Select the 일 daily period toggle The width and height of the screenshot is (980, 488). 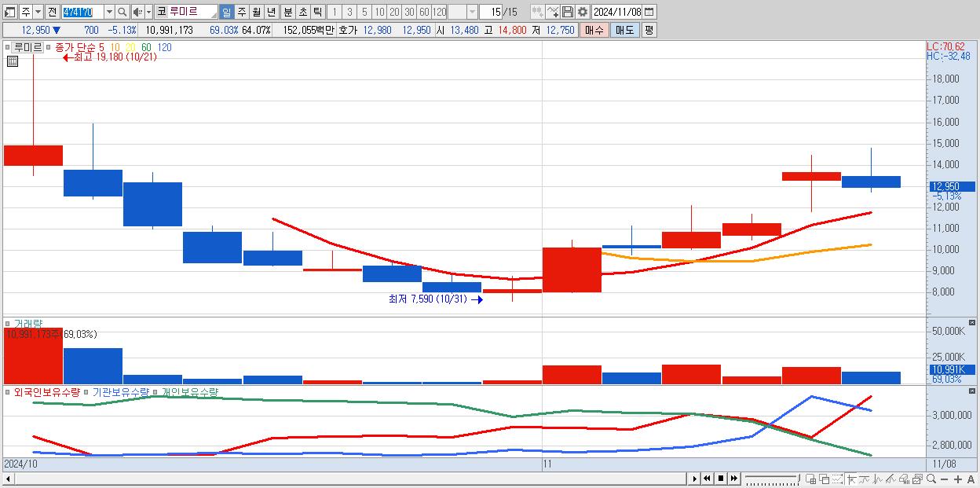(226, 12)
